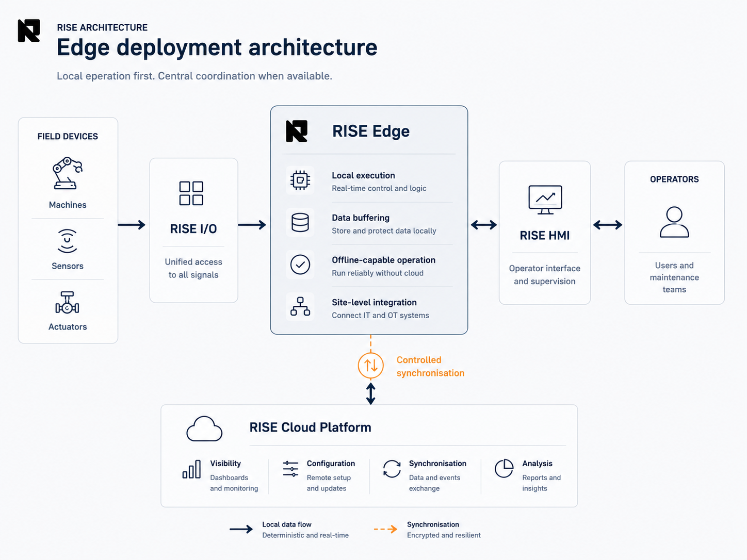Click the "RISE Cloud Platform" title
This screenshot has width=747, height=560.
[310, 427]
